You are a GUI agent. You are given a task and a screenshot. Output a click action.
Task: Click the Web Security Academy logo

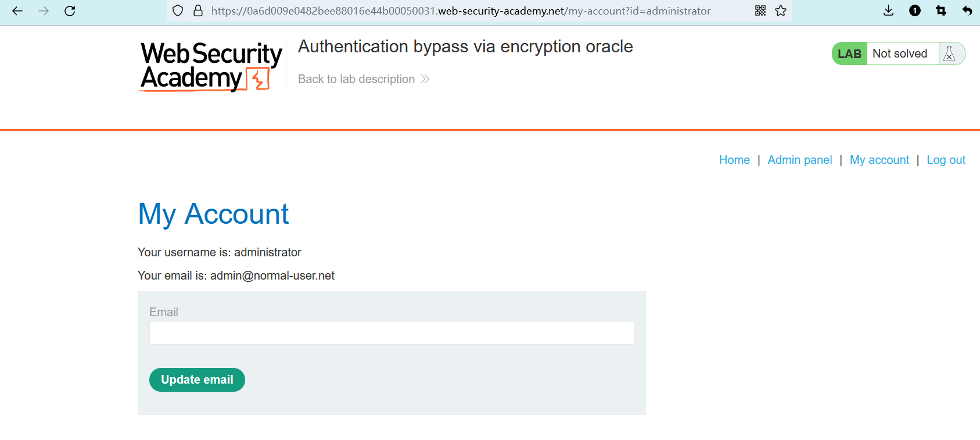tap(211, 66)
